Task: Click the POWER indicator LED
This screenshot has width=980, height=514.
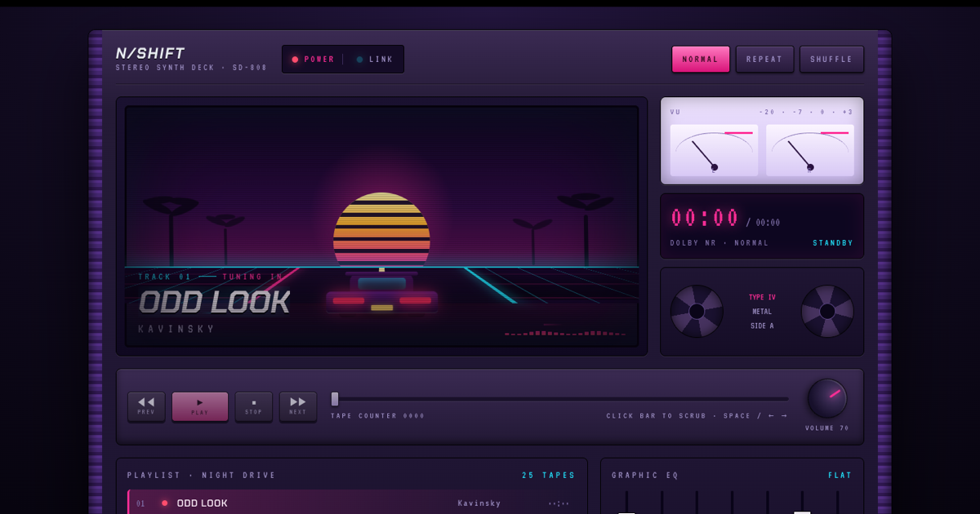Action: [295, 60]
